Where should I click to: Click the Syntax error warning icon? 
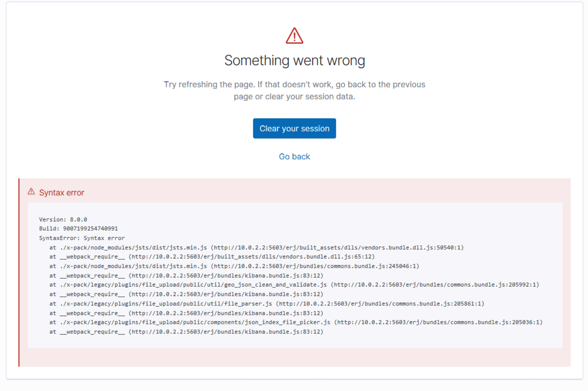pos(31,192)
